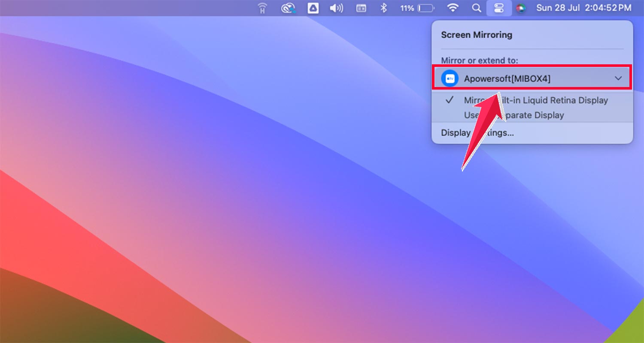Screen dimensions: 644x343
Task: Click the Screen Mirroring panel title
Action: [x=476, y=35]
